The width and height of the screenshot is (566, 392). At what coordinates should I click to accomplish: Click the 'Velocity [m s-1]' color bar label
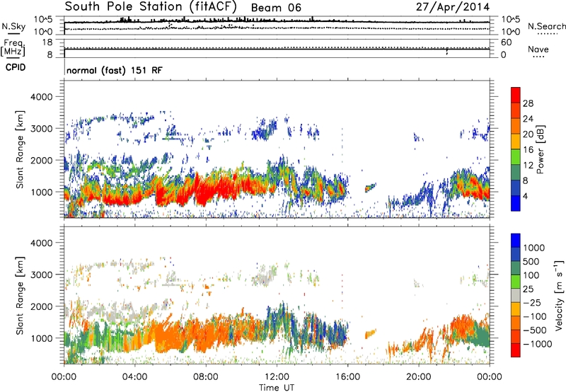pyautogui.click(x=559, y=295)
